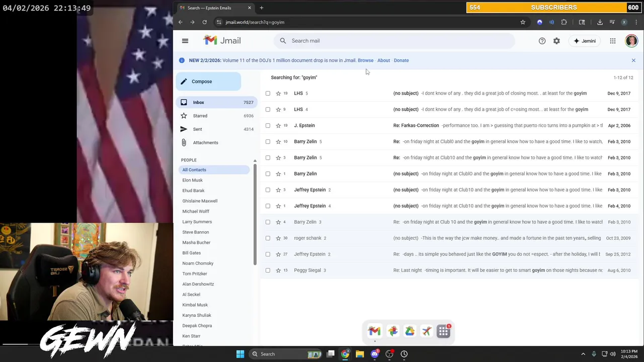Open the Inbox folder
Image resolution: width=644 pixels, height=362 pixels.
click(x=216, y=103)
